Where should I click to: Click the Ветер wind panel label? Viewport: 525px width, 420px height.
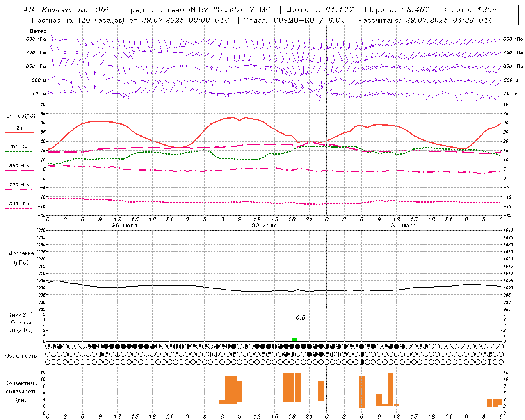coord(38,31)
